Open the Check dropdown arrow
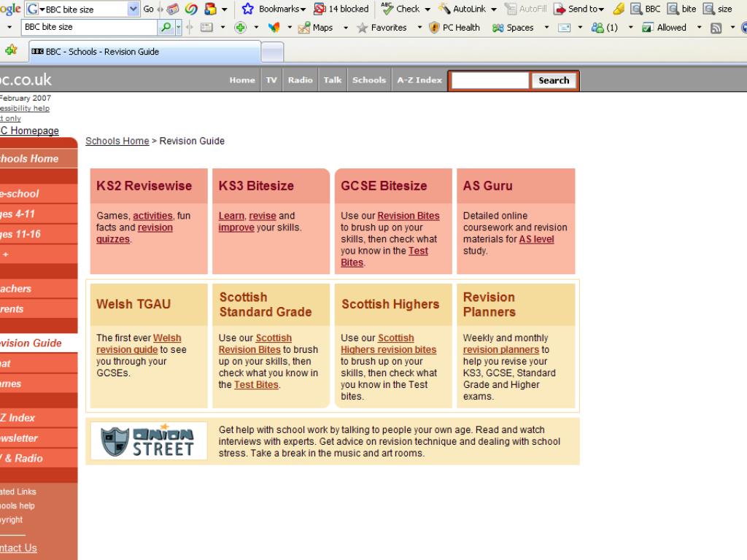 [x=427, y=9]
